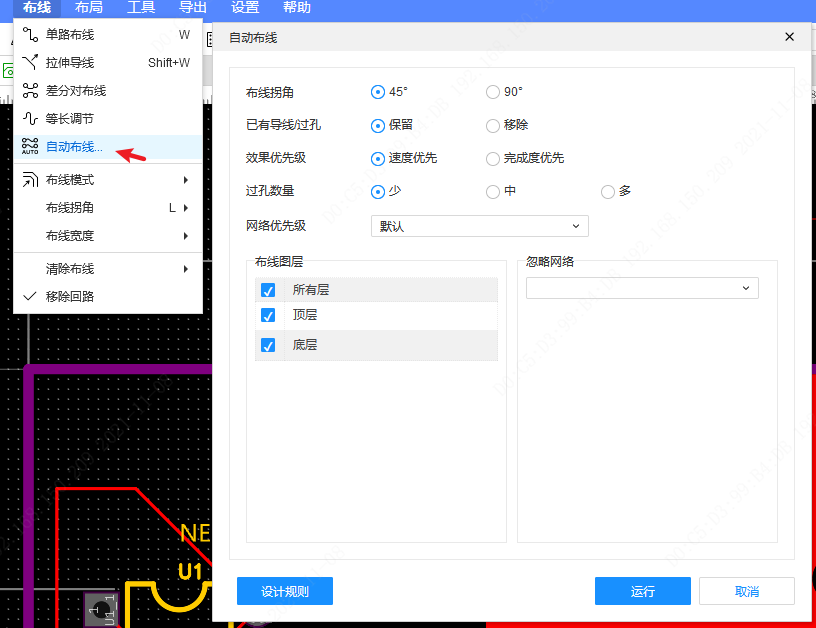Screen dimensions: 816x628
Task: Click the 设计规则 button
Action: click(x=285, y=591)
